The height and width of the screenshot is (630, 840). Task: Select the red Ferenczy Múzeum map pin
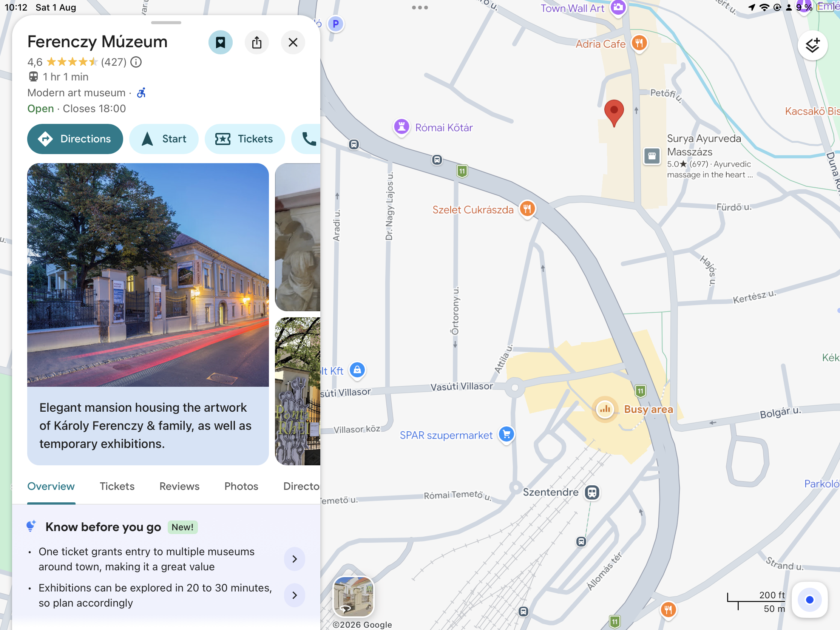(614, 113)
